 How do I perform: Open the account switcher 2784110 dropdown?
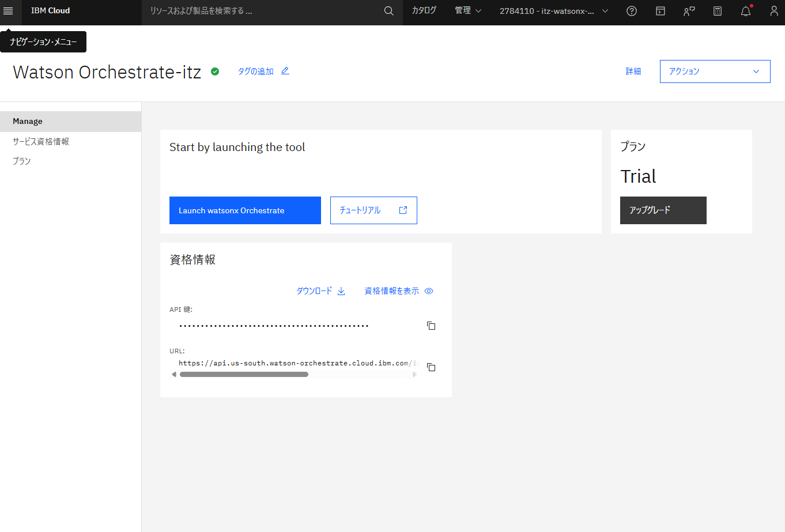[554, 11]
